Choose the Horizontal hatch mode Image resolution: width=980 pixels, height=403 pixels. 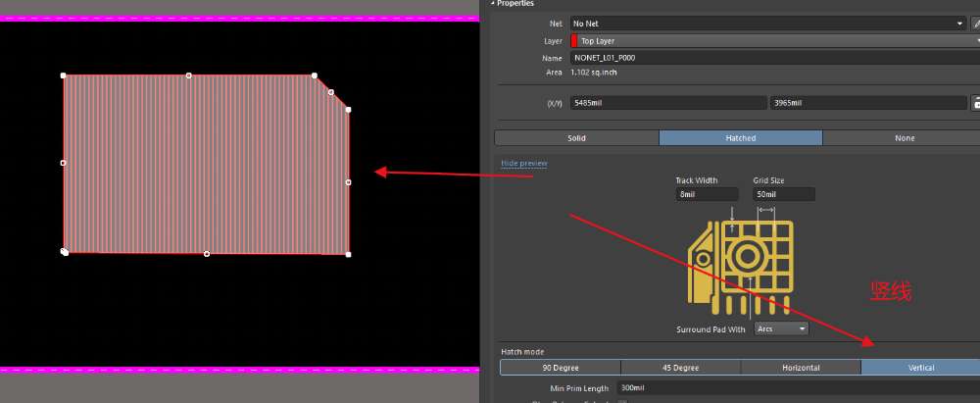tap(801, 368)
